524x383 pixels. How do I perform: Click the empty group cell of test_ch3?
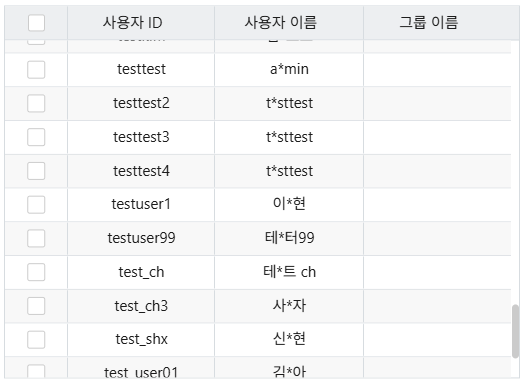click(x=437, y=306)
